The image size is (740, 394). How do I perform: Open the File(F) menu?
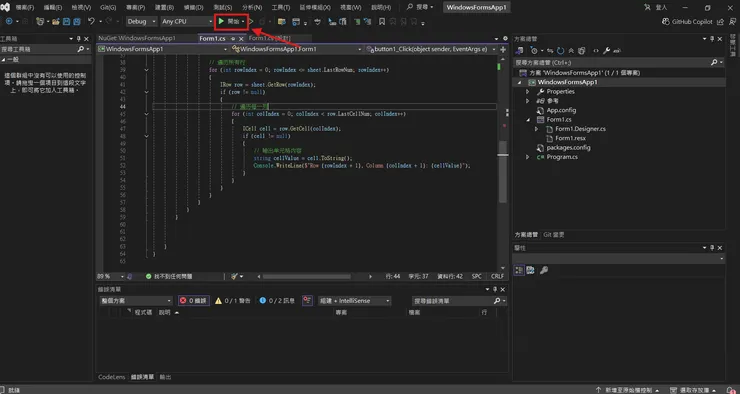click(25, 8)
